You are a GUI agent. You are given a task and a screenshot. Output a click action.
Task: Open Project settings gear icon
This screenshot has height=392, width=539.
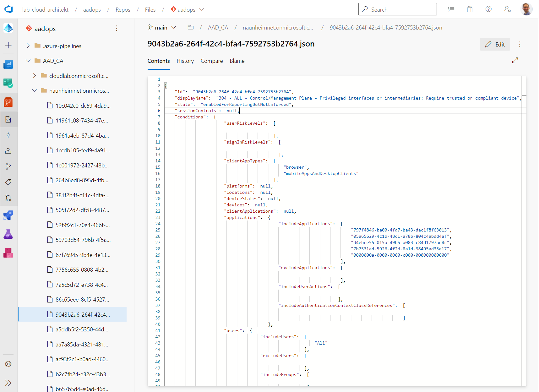pyautogui.click(x=8, y=364)
